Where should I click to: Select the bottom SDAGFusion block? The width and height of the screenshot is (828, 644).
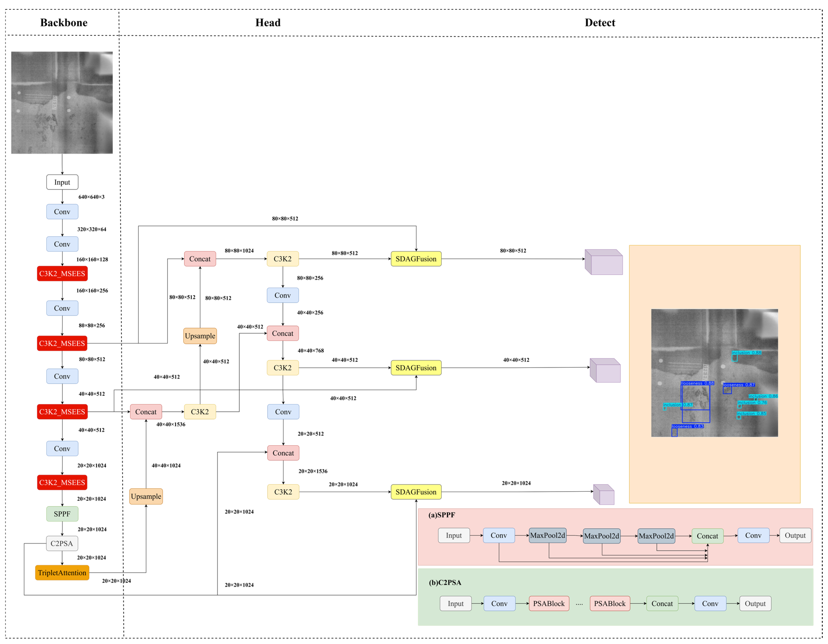(x=416, y=492)
